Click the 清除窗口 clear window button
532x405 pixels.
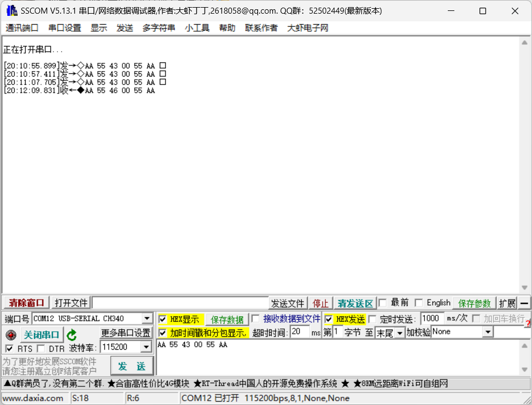pos(25,302)
